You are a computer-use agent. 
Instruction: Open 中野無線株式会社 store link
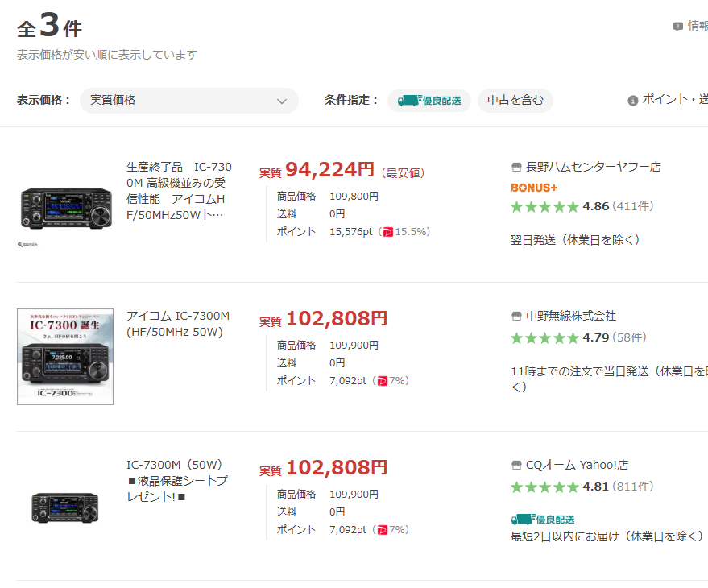(571, 316)
